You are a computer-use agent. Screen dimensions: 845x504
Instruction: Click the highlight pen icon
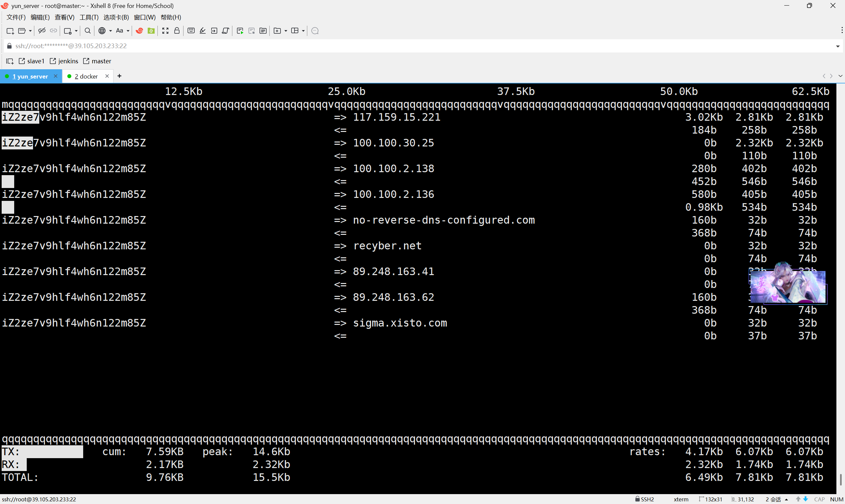click(202, 31)
